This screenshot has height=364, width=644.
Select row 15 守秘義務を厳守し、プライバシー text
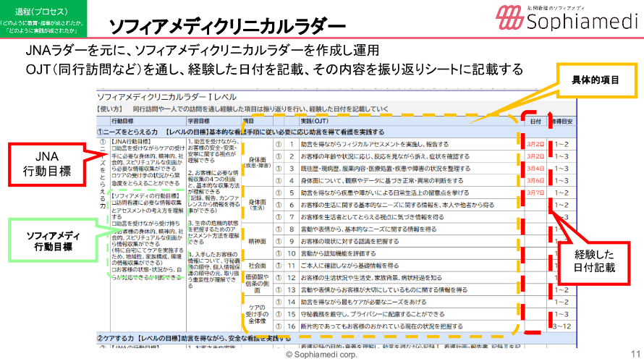point(373,314)
